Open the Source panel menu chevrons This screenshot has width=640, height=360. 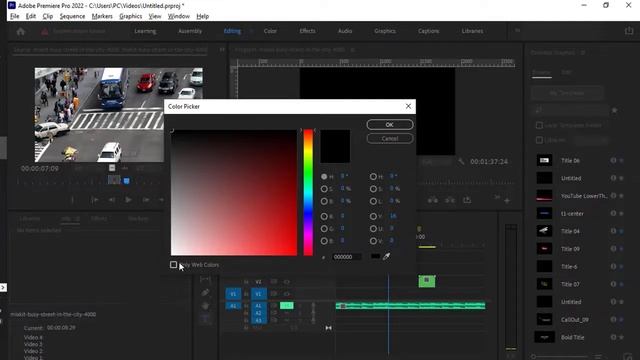point(222,50)
